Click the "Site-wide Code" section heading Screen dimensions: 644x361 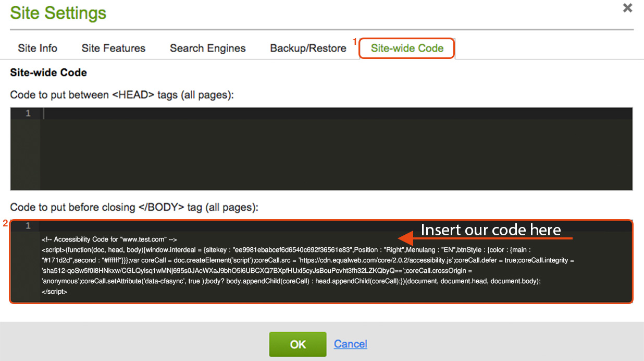pyautogui.click(x=48, y=73)
